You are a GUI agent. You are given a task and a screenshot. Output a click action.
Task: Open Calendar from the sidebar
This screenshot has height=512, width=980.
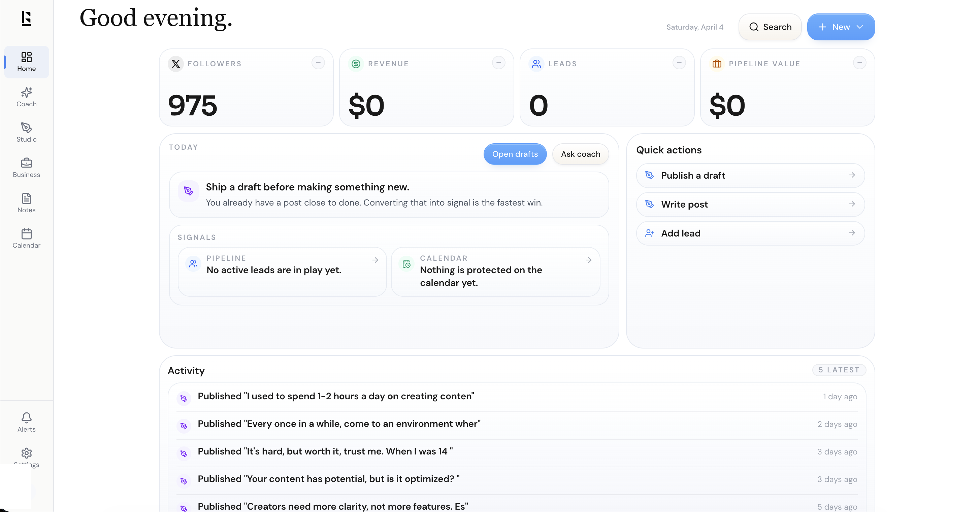pyautogui.click(x=26, y=238)
